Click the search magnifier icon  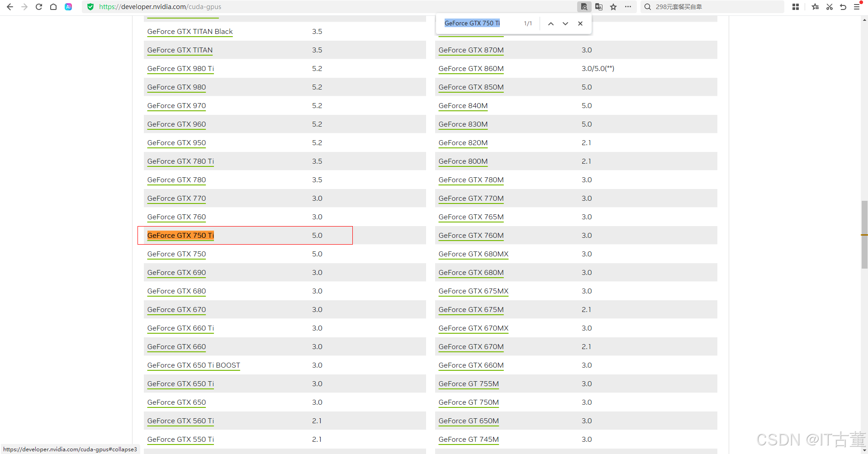[648, 7]
